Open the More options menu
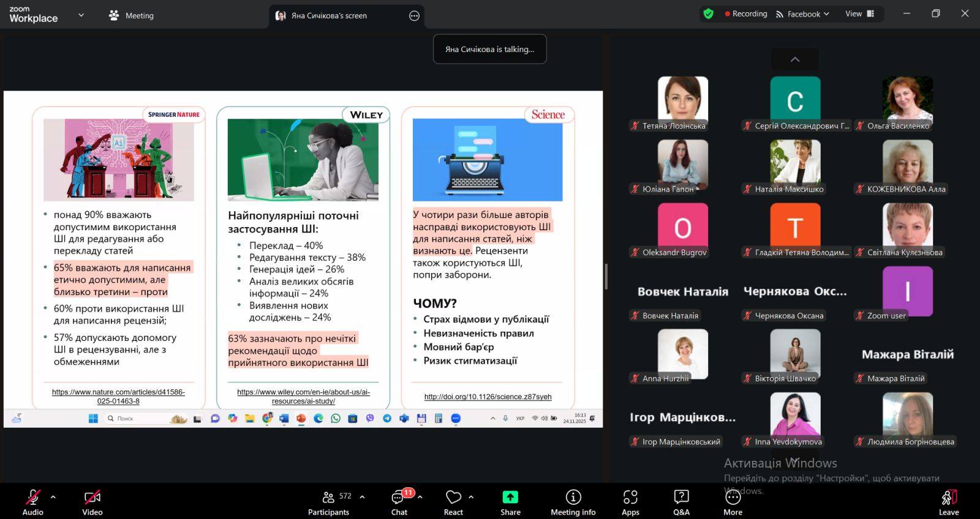 pos(733,501)
